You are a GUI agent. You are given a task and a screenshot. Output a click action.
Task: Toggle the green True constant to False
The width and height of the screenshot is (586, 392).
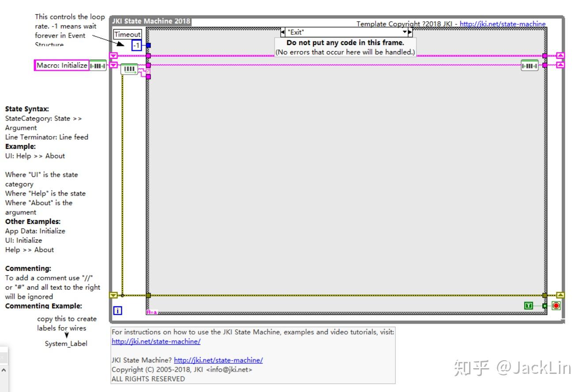pos(529,305)
